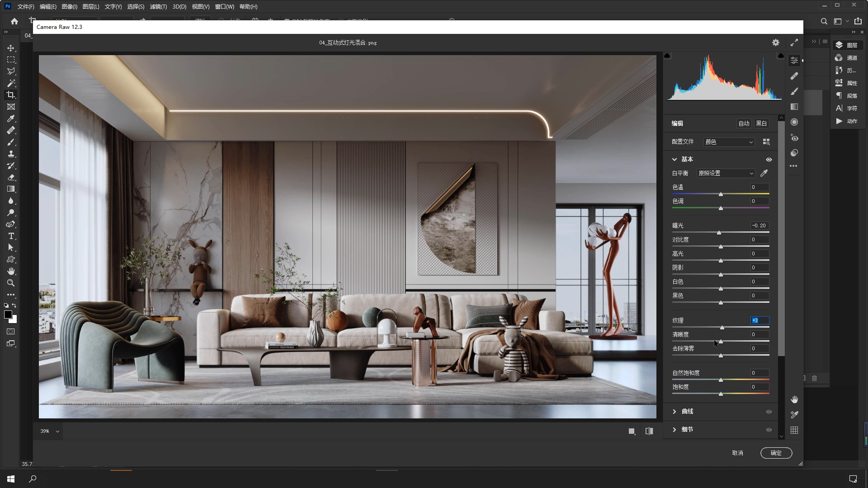Toggle before/after view icon
This screenshot has width=868, height=488.
(649, 431)
